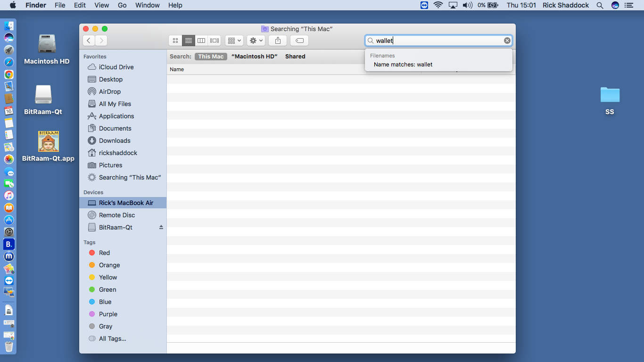644x362 pixels.
Task: Click the Share toolbar button
Action: coord(278,41)
